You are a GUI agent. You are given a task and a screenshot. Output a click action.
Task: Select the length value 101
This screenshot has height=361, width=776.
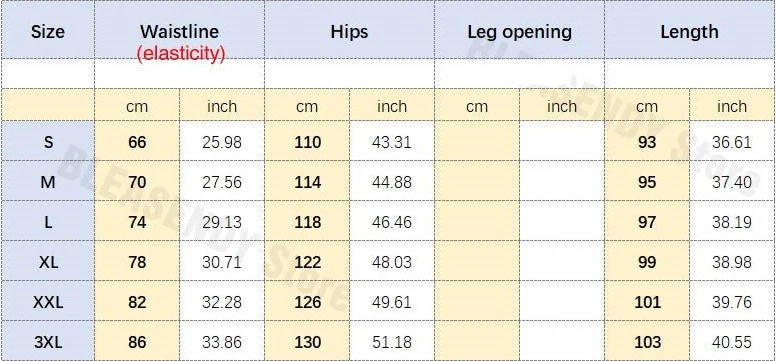click(x=647, y=302)
